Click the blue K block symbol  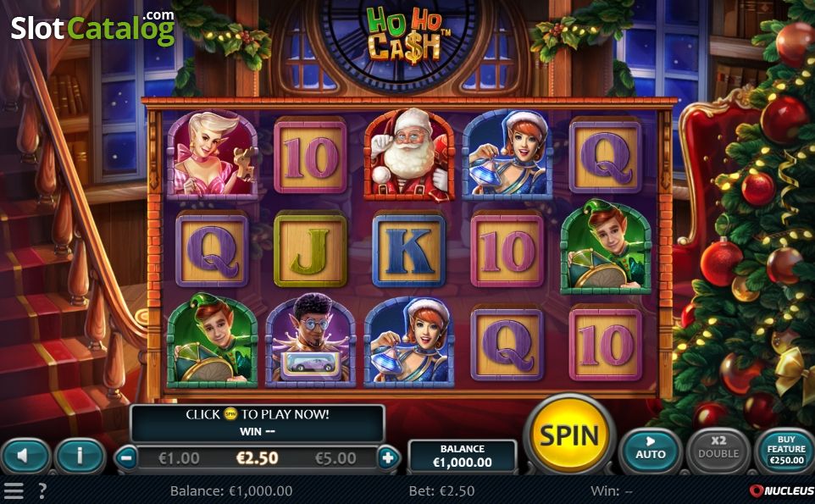(409, 249)
